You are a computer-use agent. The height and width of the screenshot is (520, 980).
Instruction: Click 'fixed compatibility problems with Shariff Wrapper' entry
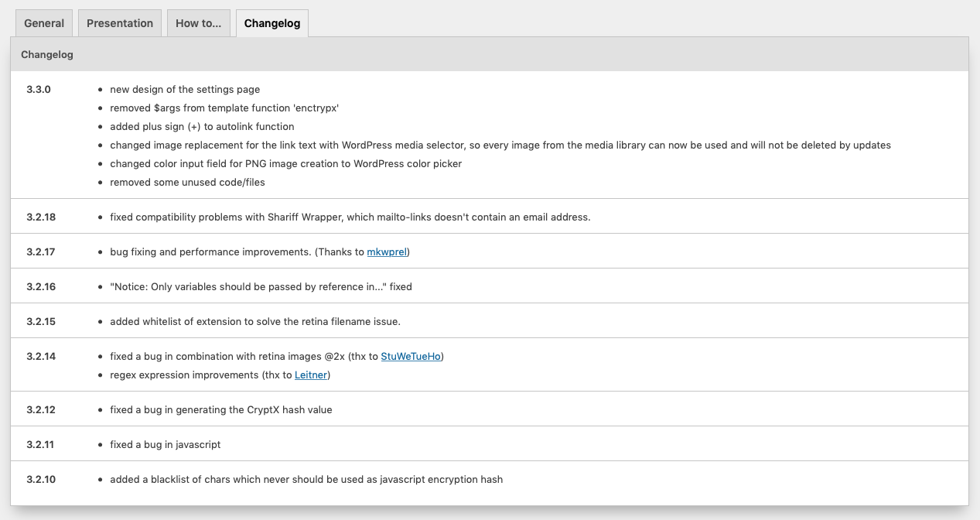(350, 217)
